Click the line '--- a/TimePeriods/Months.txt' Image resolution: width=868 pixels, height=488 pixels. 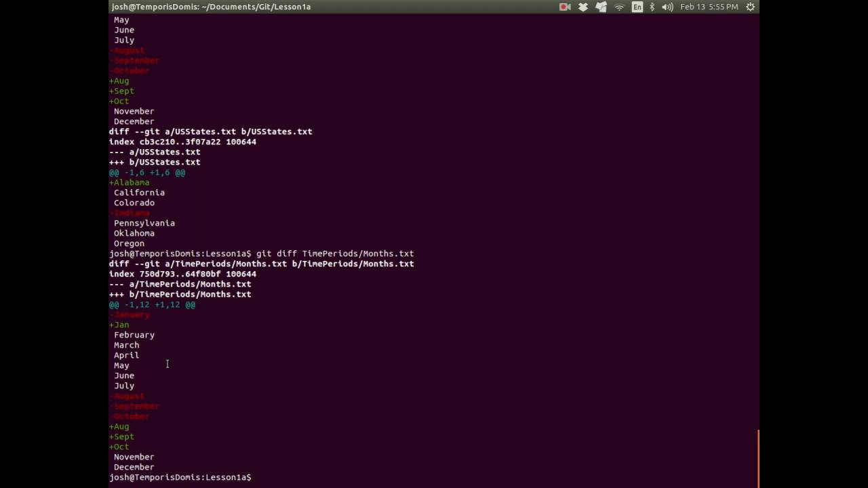pyautogui.click(x=180, y=284)
